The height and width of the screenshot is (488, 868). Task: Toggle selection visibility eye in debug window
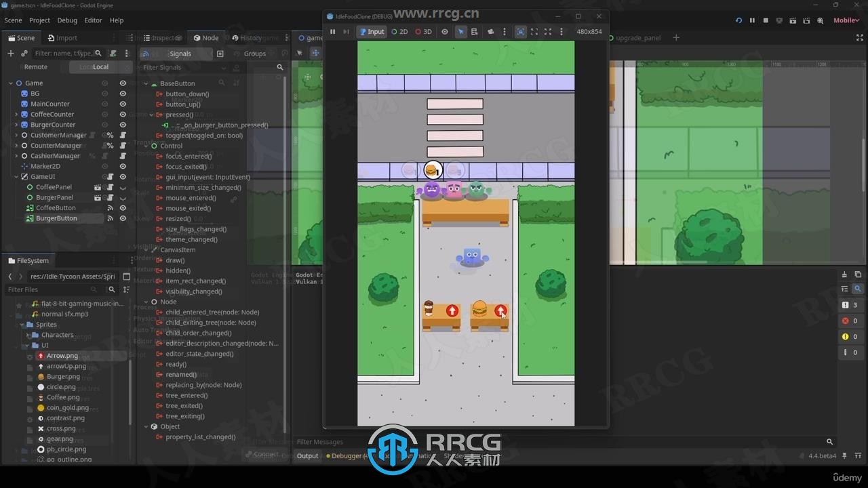tap(445, 32)
